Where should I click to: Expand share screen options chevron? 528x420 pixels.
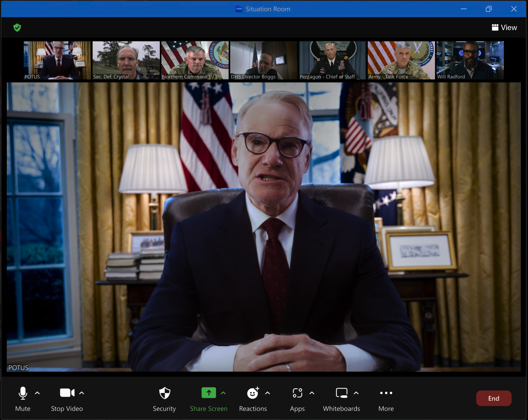click(223, 393)
